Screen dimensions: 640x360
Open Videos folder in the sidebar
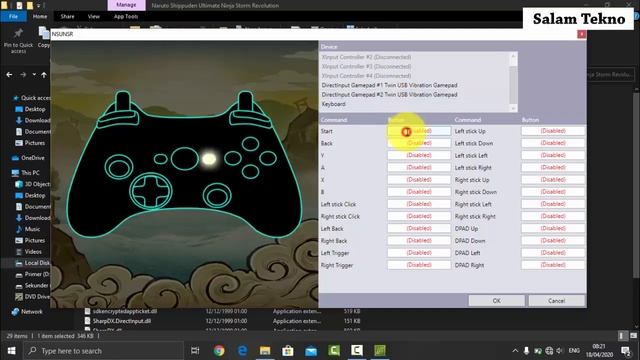click(29, 252)
